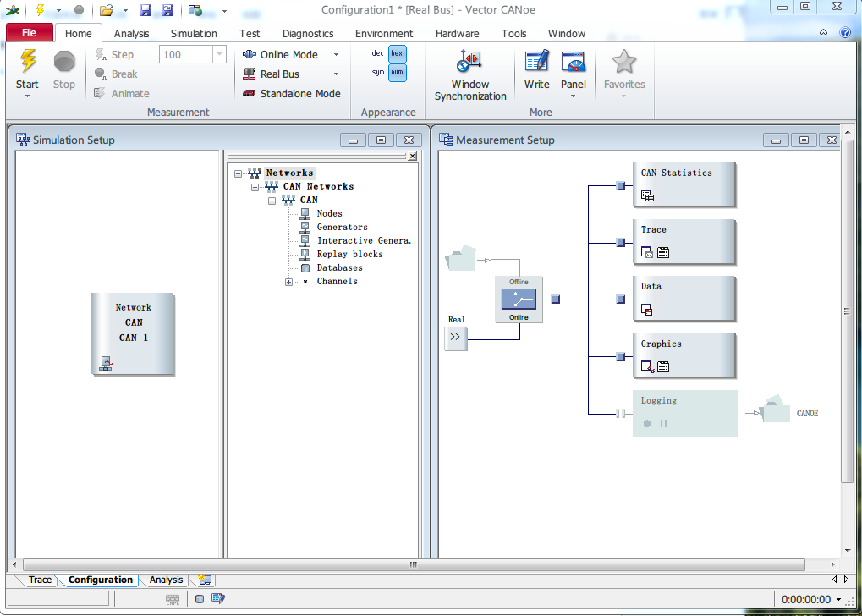Image resolution: width=862 pixels, height=616 pixels.
Task: Open the Panel designer icon
Action: pyautogui.click(x=573, y=63)
